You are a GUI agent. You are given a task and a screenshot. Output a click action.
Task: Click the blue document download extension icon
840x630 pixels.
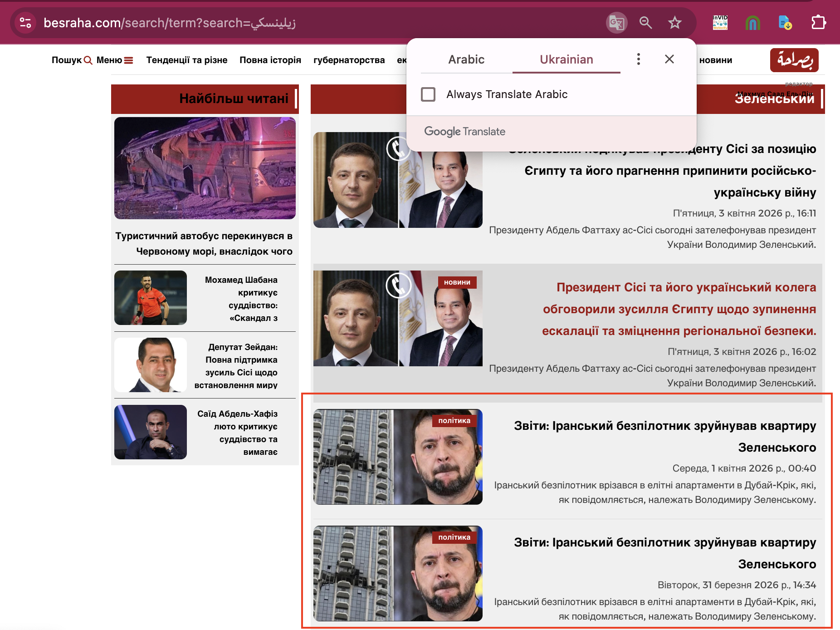coord(785,23)
